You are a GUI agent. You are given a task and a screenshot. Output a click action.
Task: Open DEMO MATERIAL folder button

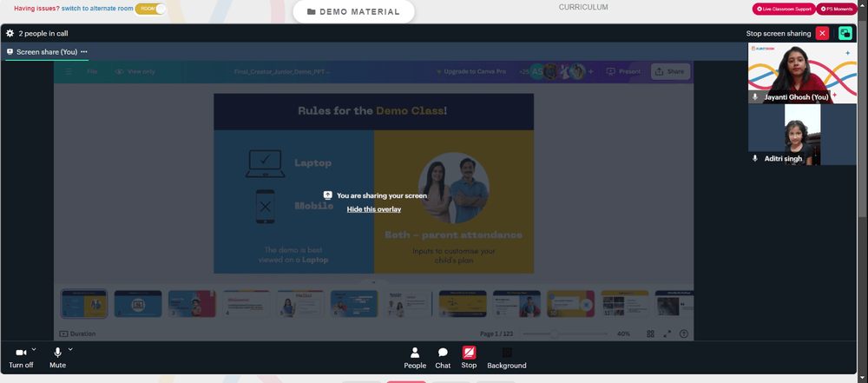(353, 11)
